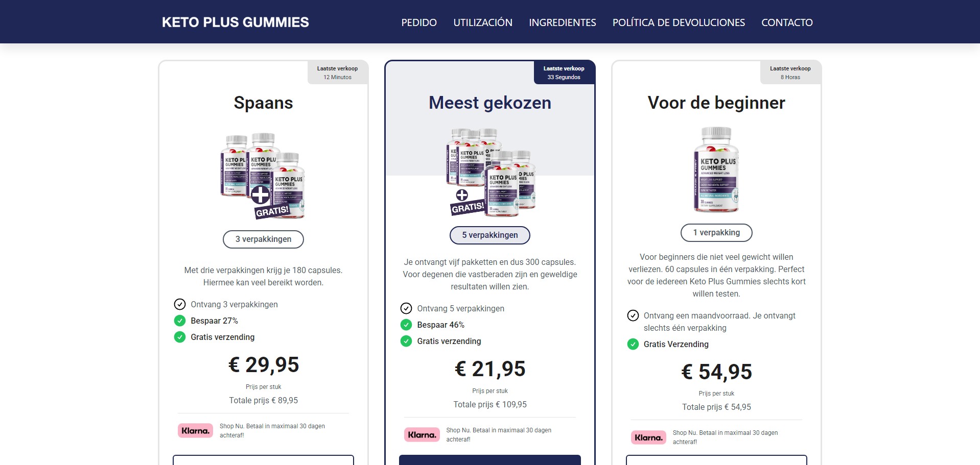Click outlined checkmark beside Ontvang 5 verpakkingen
This screenshot has width=980, height=465.
(406, 308)
